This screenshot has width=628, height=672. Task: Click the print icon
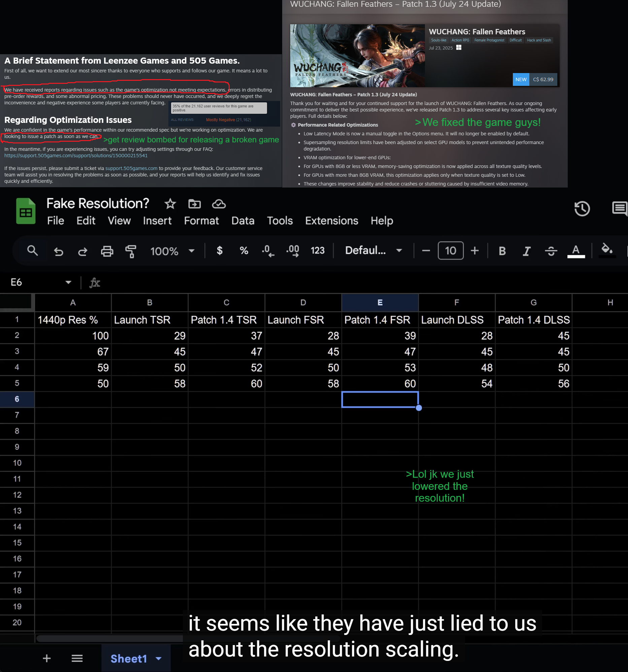coord(107,251)
